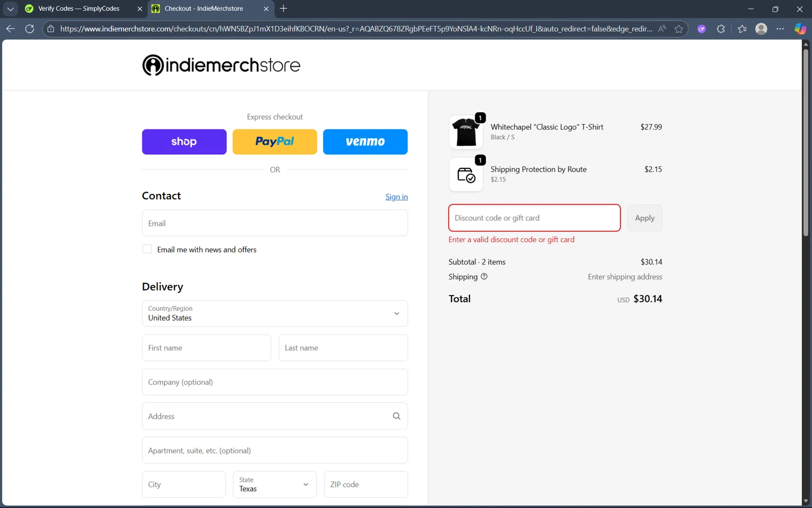This screenshot has height=508, width=812.
Task: Open a new browser tab
Action: tap(284, 9)
